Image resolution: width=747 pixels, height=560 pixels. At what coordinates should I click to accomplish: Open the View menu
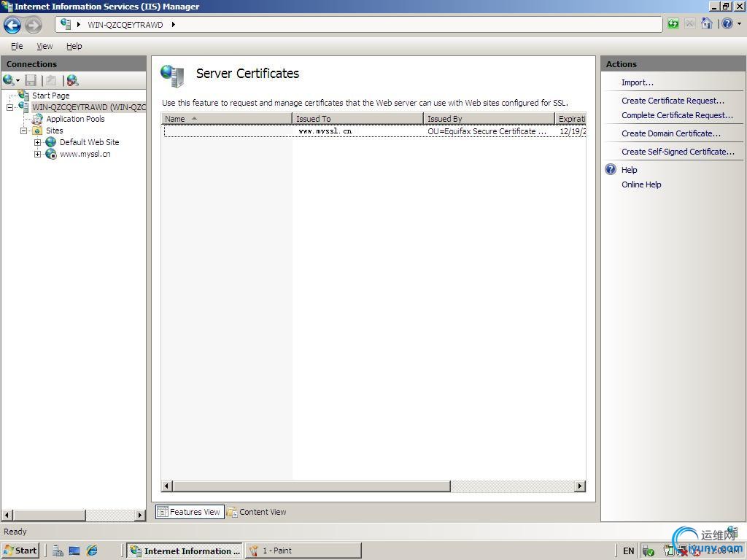coord(44,46)
